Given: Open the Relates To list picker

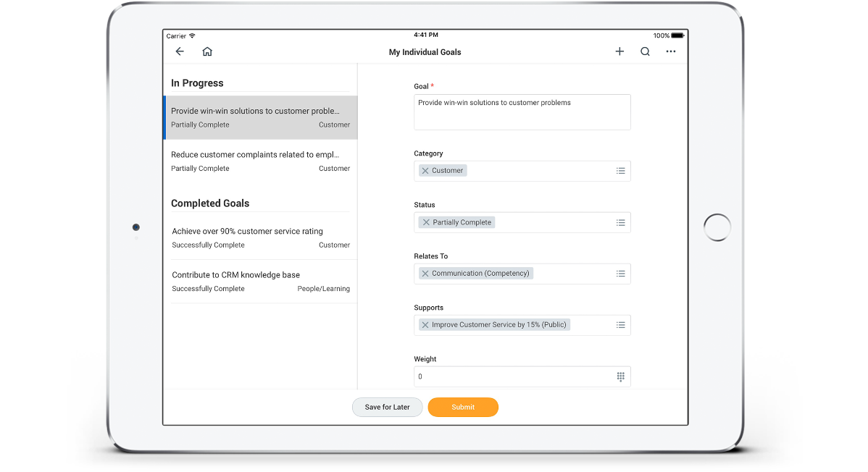Looking at the screenshot, I should click(x=620, y=274).
